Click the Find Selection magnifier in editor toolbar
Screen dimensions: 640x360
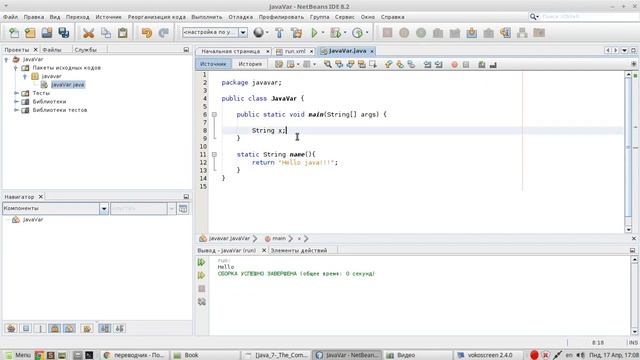[328, 64]
